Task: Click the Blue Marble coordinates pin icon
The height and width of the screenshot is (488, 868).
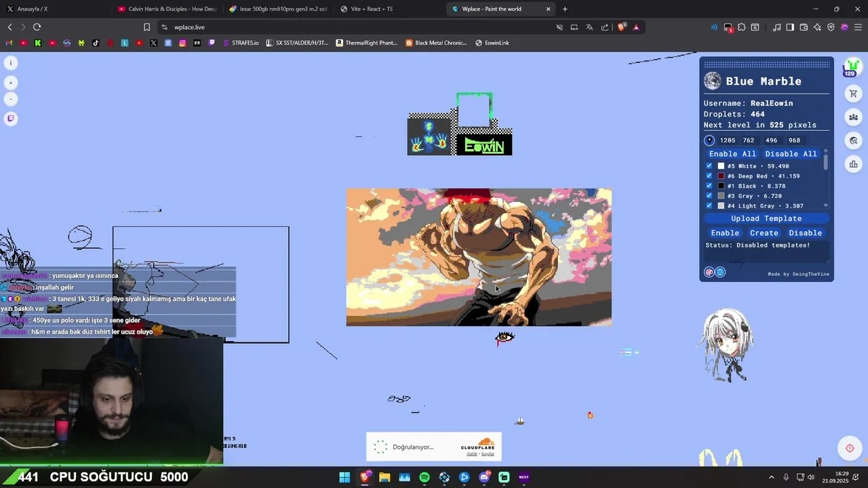Action: click(x=709, y=140)
